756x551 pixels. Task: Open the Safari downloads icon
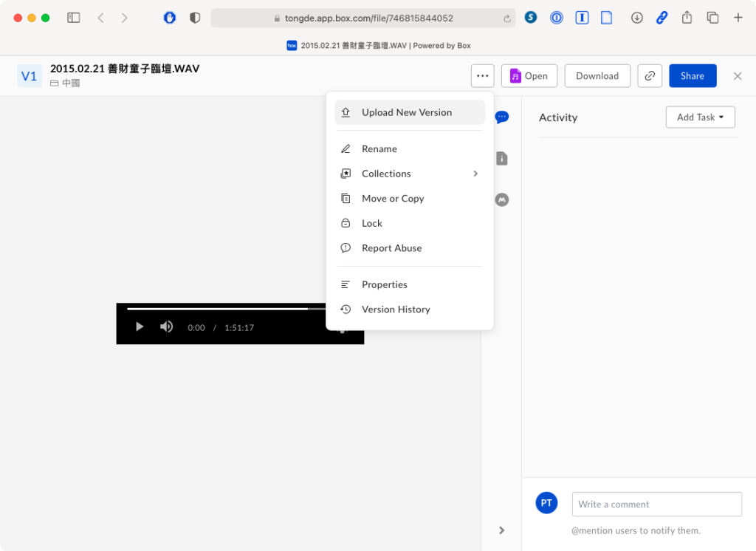tap(637, 18)
